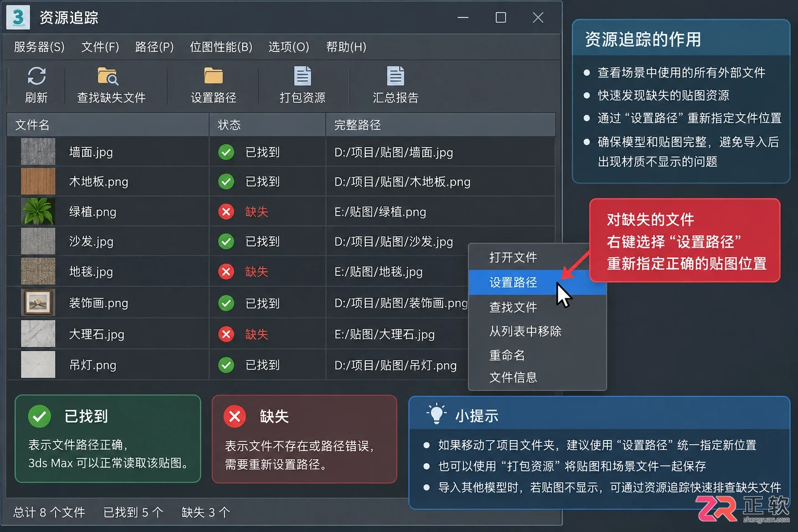Image resolution: width=798 pixels, height=532 pixels.
Task: Click path D:/项目/贴图/木地板.png
Action: pos(402,182)
